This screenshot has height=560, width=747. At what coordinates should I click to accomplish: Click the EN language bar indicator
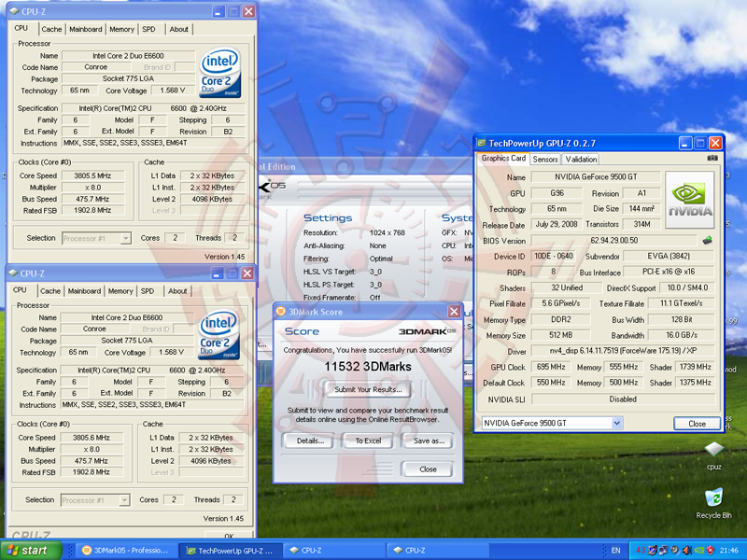click(x=615, y=551)
